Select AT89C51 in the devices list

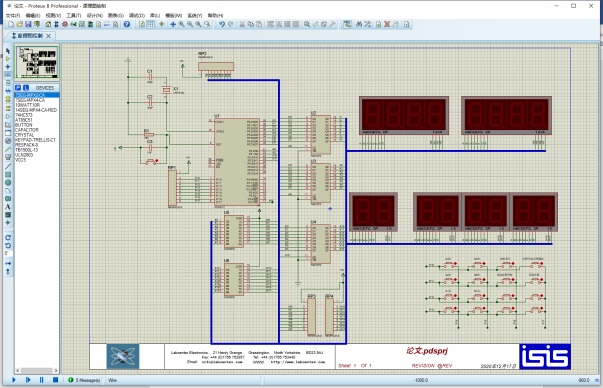pyautogui.click(x=24, y=120)
